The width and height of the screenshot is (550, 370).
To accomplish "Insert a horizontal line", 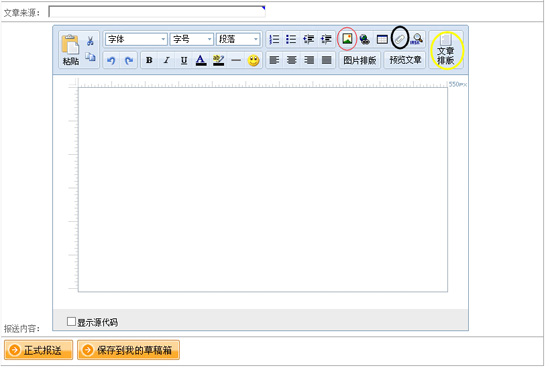I will (x=236, y=60).
